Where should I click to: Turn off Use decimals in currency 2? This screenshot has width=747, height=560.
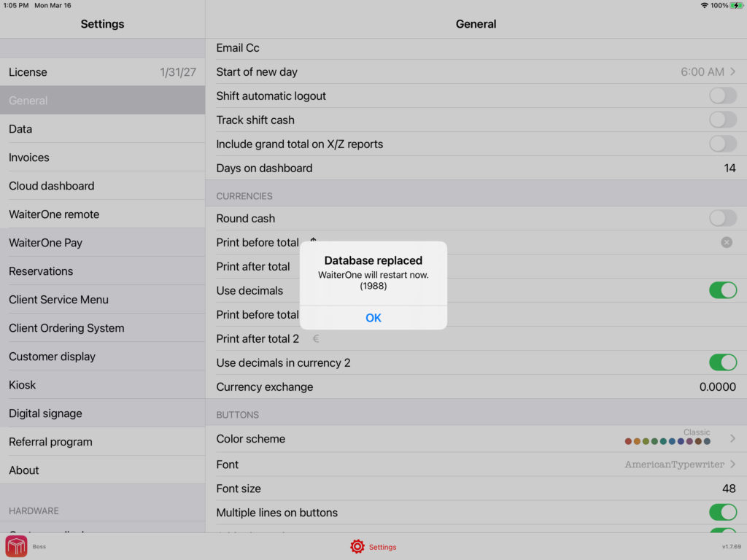coord(722,362)
